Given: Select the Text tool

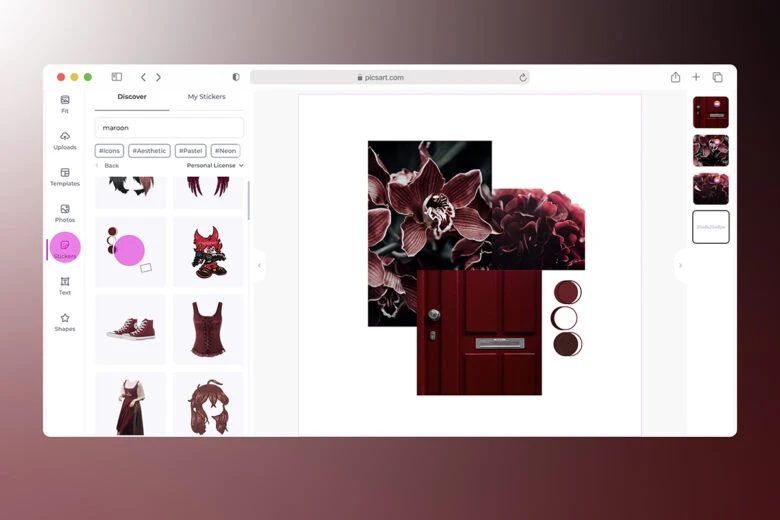Looking at the screenshot, I should (x=65, y=286).
